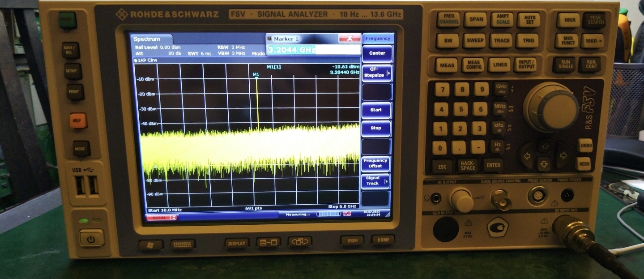Screen dimensions: 644x279
Task: Tap the PEAK SEARCH key
Action: (594, 20)
